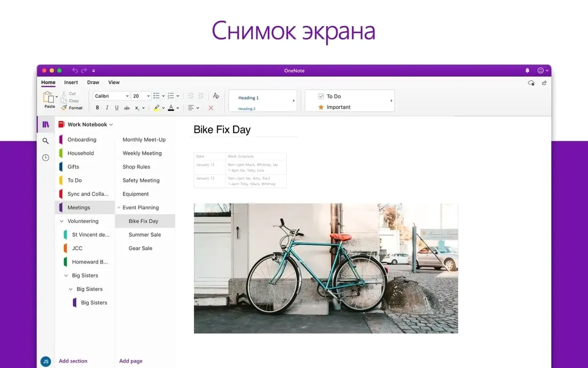Toggle bold formatting
This screenshot has width=588, height=368.
point(97,108)
